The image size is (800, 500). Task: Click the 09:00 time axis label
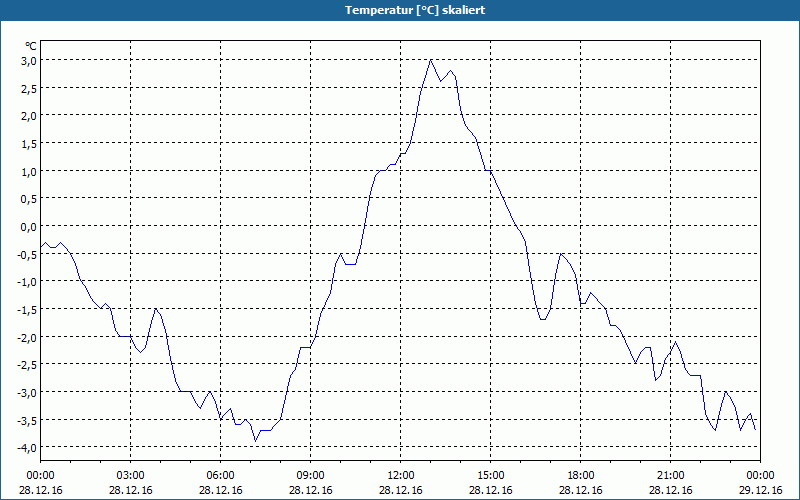[x=311, y=476]
